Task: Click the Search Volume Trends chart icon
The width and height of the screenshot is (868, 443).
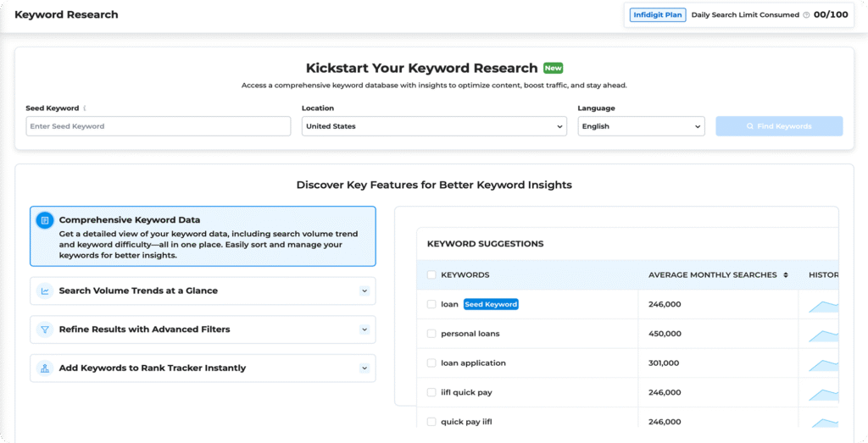Action: (45, 291)
